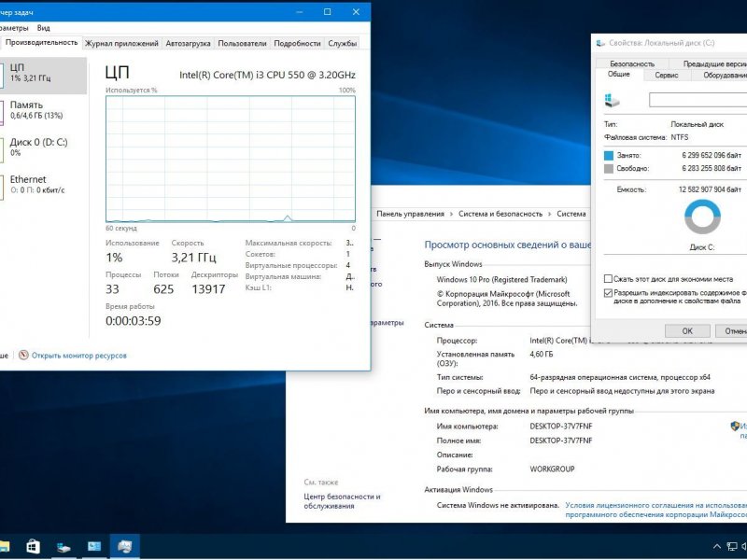Switch to the System control panel taskbar icon
The width and height of the screenshot is (747, 560).
tap(94, 546)
